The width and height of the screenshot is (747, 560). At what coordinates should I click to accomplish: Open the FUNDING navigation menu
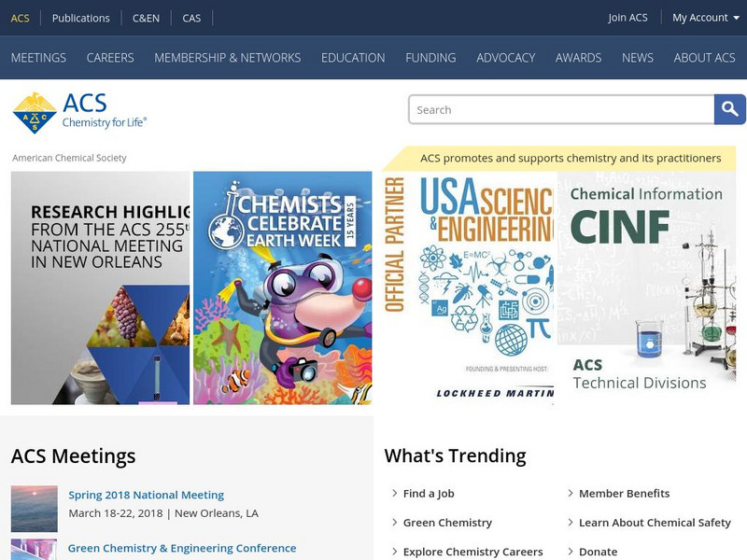click(x=430, y=58)
